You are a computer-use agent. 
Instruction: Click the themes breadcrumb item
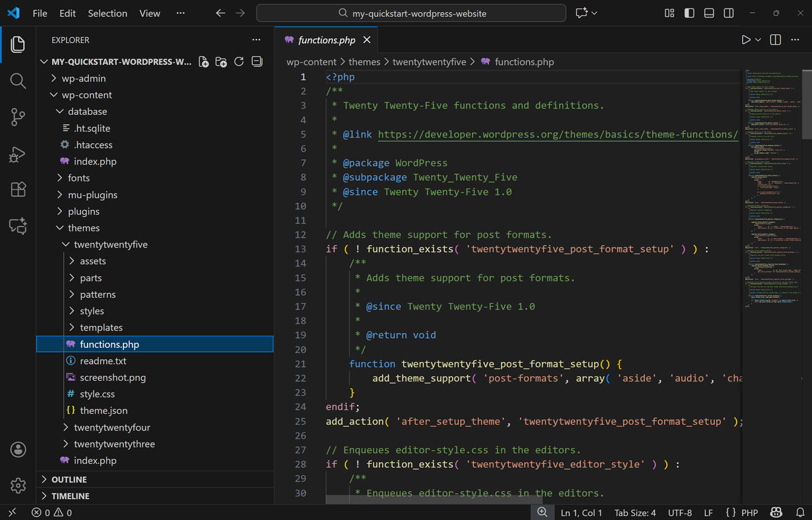(364, 61)
